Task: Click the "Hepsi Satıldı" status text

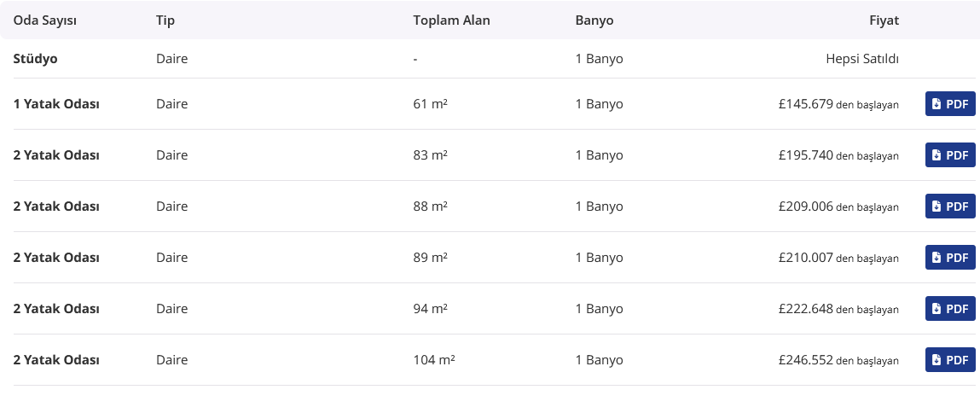Action: click(862, 60)
